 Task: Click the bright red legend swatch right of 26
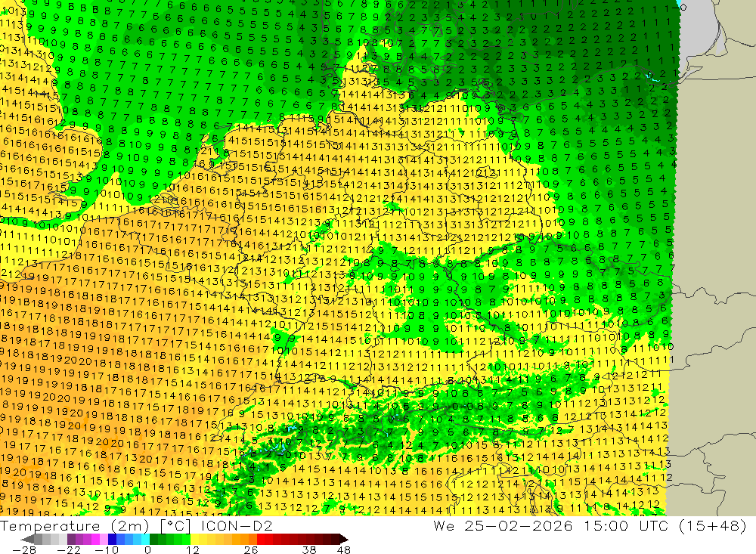pyautogui.click(x=261, y=540)
